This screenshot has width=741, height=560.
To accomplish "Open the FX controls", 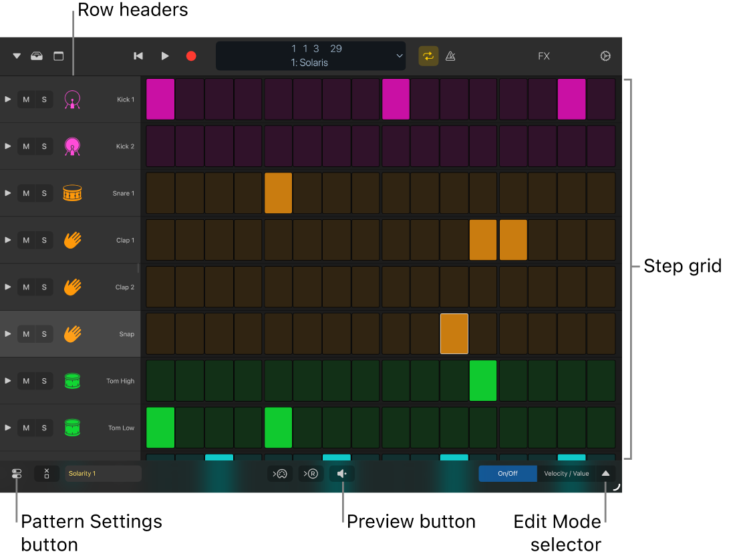I will pyautogui.click(x=543, y=56).
